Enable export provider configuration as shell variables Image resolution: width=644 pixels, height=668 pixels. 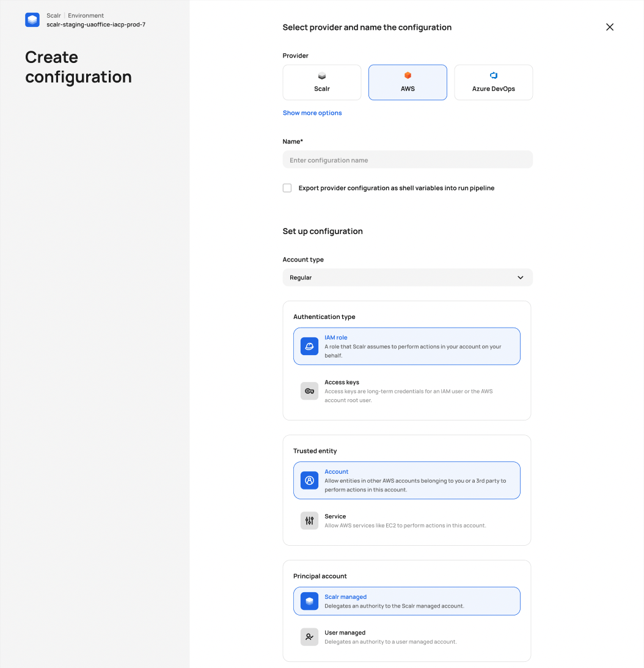[287, 188]
